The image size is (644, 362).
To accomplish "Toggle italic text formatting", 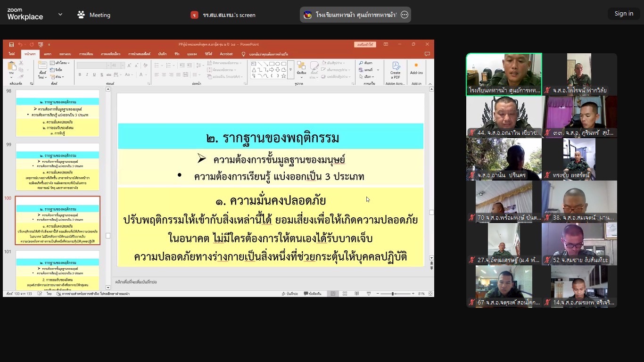I will (x=87, y=75).
